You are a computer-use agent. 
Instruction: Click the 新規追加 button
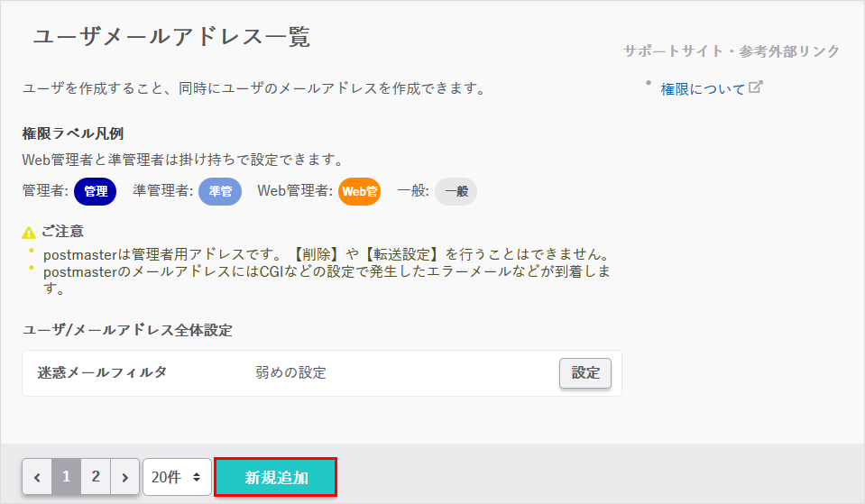coord(276,477)
